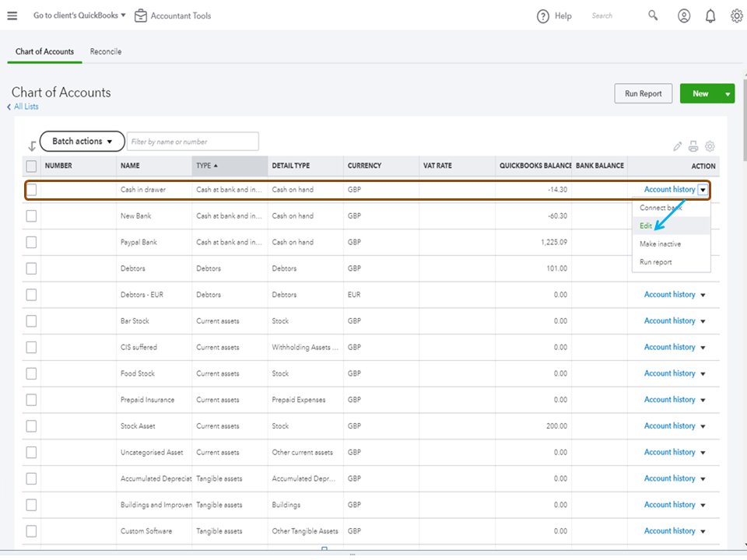
Task: Open the hamburger navigation menu
Action: (12, 16)
